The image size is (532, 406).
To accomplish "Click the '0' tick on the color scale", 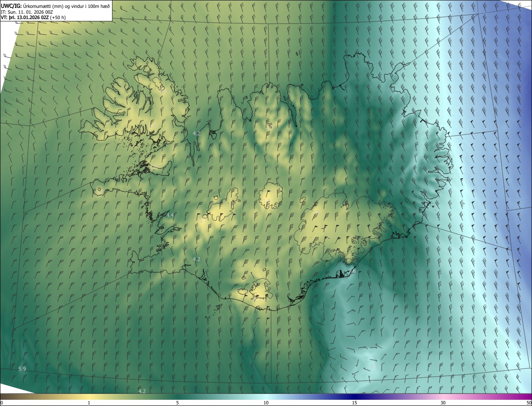I will [1, 403].
